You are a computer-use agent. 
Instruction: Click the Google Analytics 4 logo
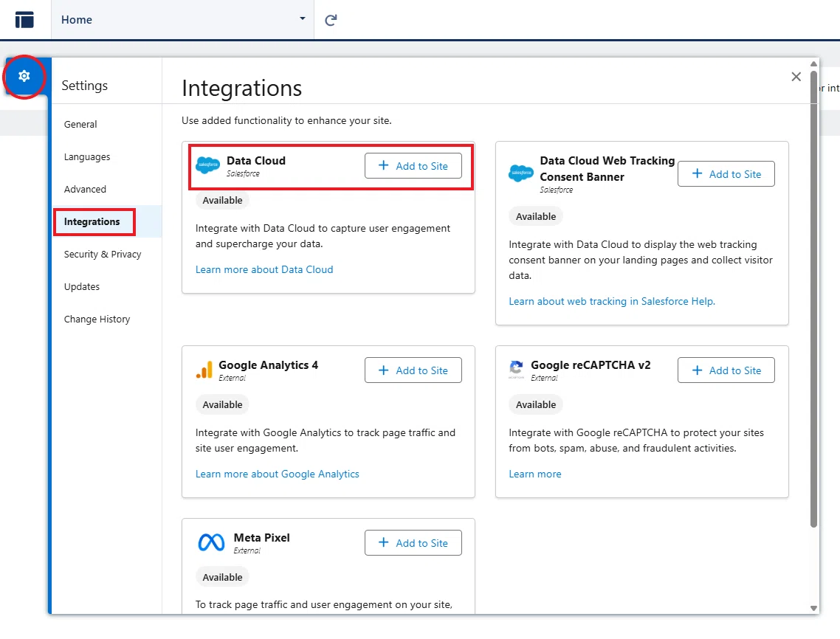[204, 370]
